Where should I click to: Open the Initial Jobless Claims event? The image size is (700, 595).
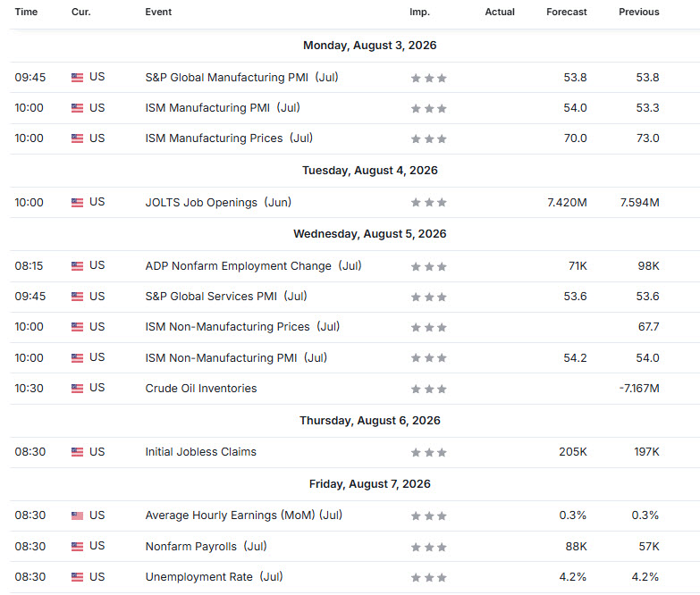[x=201, y=452]
